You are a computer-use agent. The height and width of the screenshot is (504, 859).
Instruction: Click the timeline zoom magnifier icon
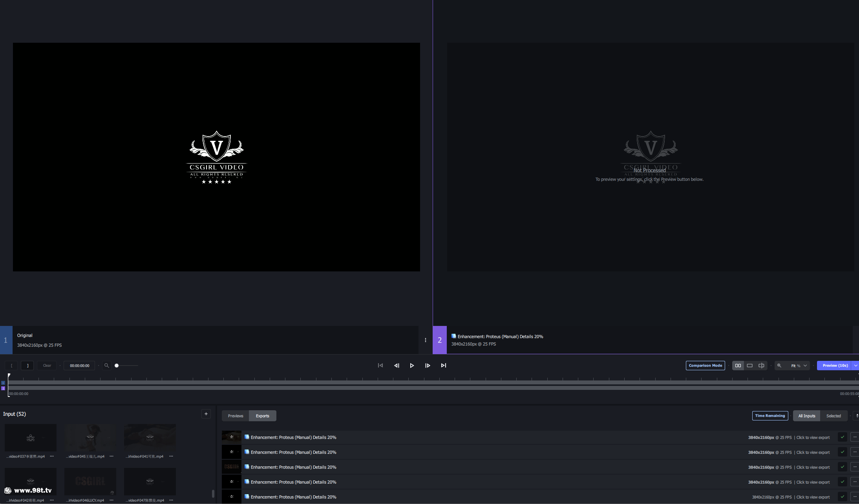click(x=106, y=366)
